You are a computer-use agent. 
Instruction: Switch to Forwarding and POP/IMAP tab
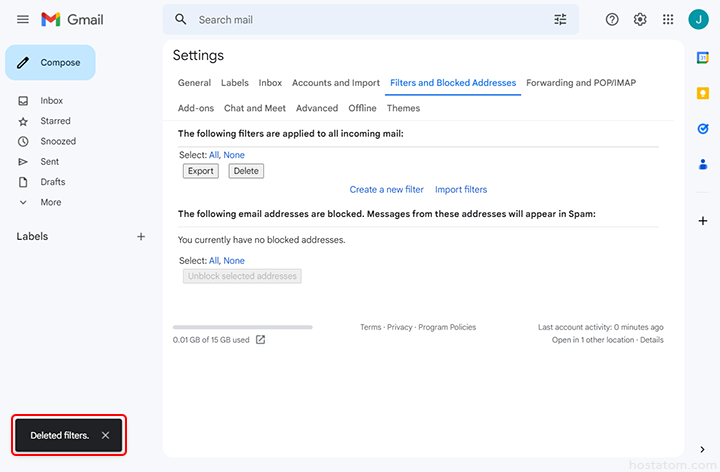(x=581, y=83)
